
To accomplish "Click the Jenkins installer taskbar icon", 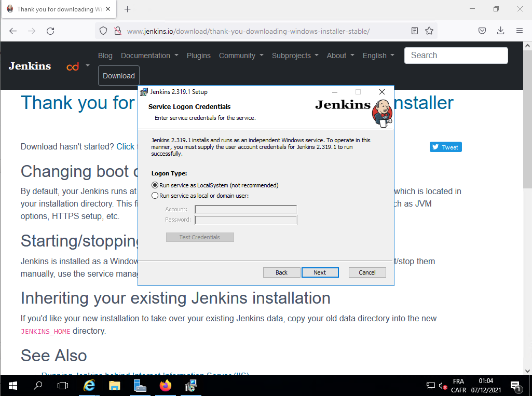I will click(x=191, y=386).
